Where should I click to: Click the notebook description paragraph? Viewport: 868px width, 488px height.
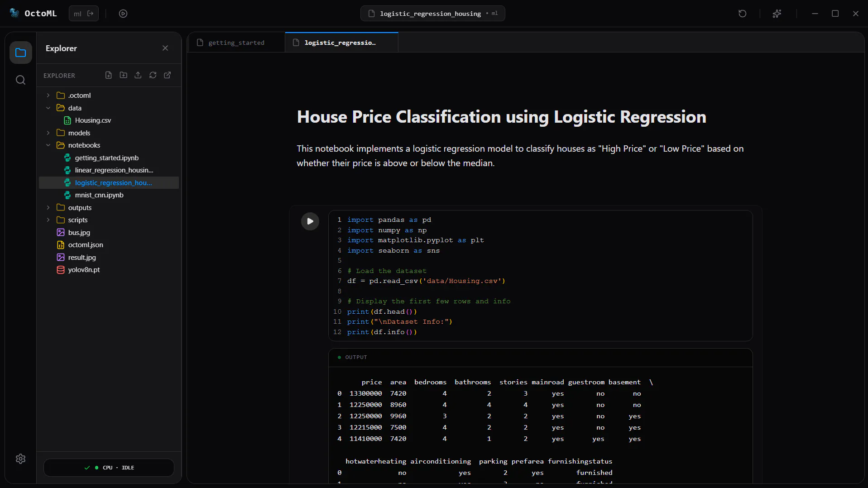tap(520, 156)
